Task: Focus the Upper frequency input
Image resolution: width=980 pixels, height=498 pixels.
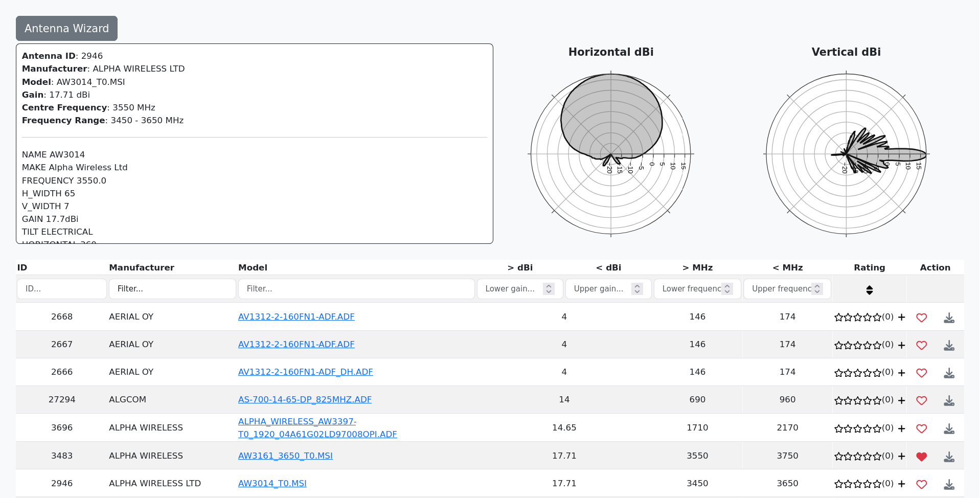Action: click(787, 289)
